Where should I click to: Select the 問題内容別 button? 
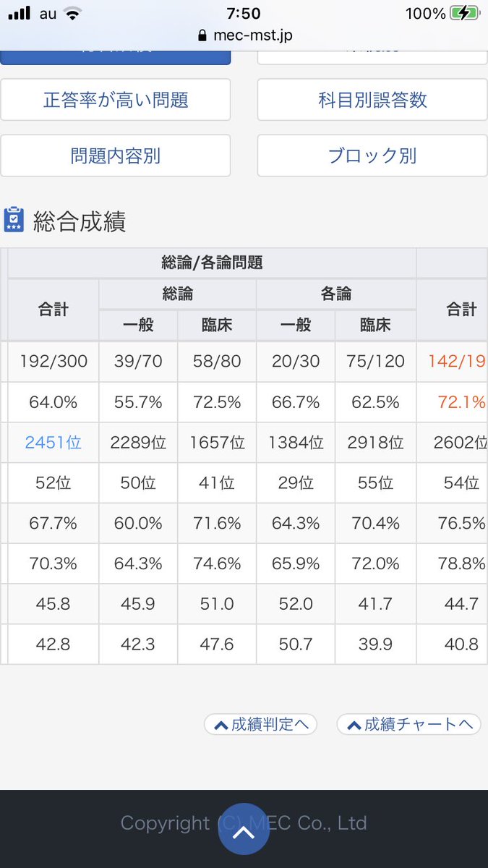[116, 156]
